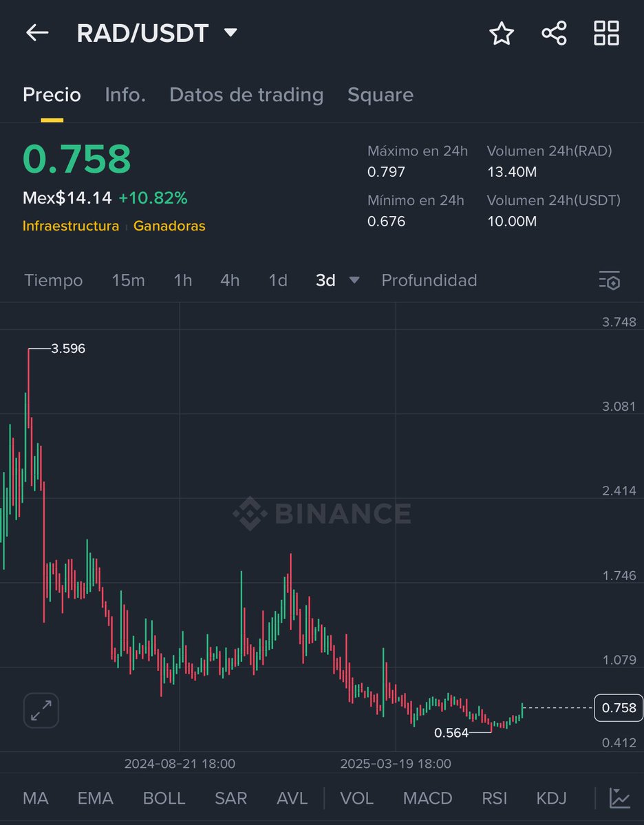Image resolution: width=644 pixels, height=825 pixels.
Task: Select the 1d interval
Action: point(278,281)
